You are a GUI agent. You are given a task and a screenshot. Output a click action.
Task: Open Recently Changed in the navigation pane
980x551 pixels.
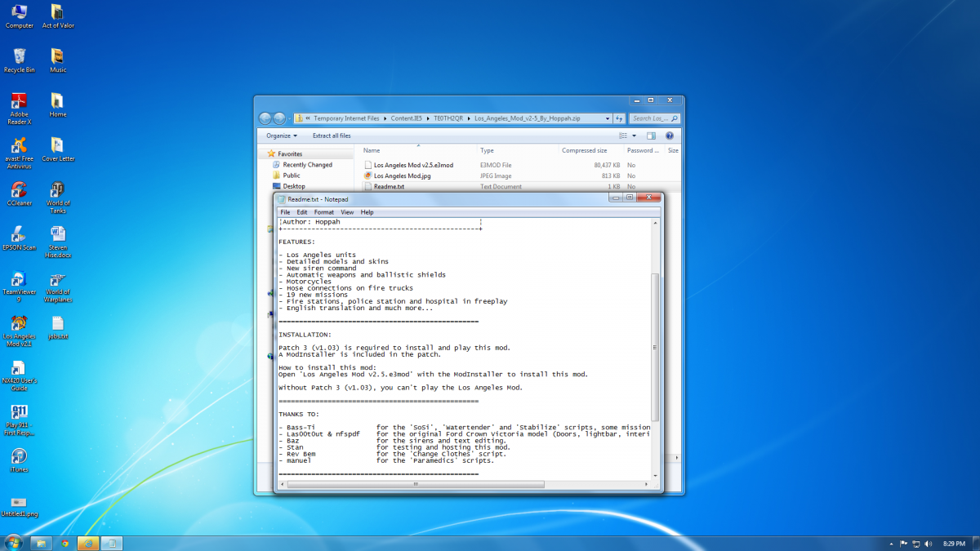pos(307,165)
